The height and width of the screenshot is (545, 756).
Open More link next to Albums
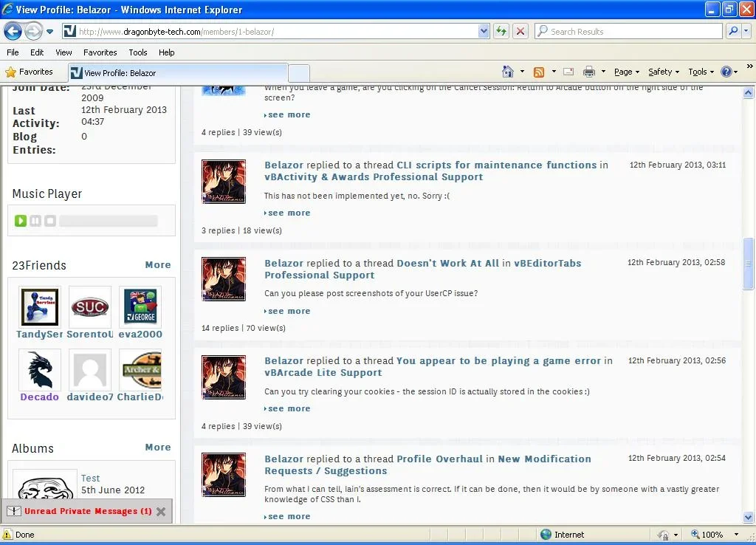[x=158, y=447]
